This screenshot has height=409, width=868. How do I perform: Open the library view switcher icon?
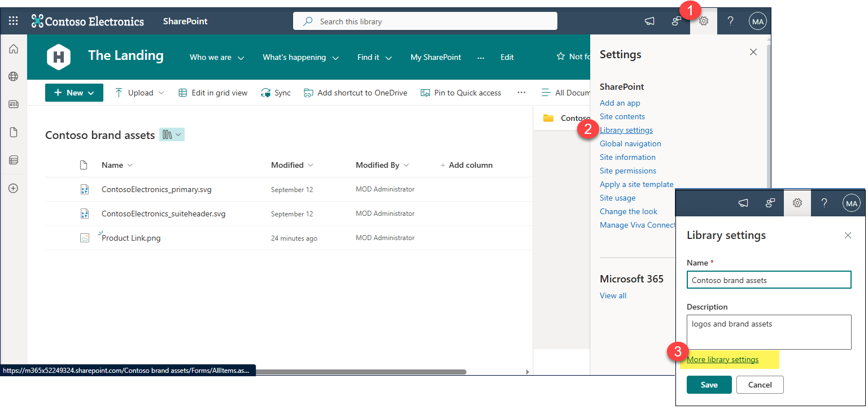tap(172, 134)
